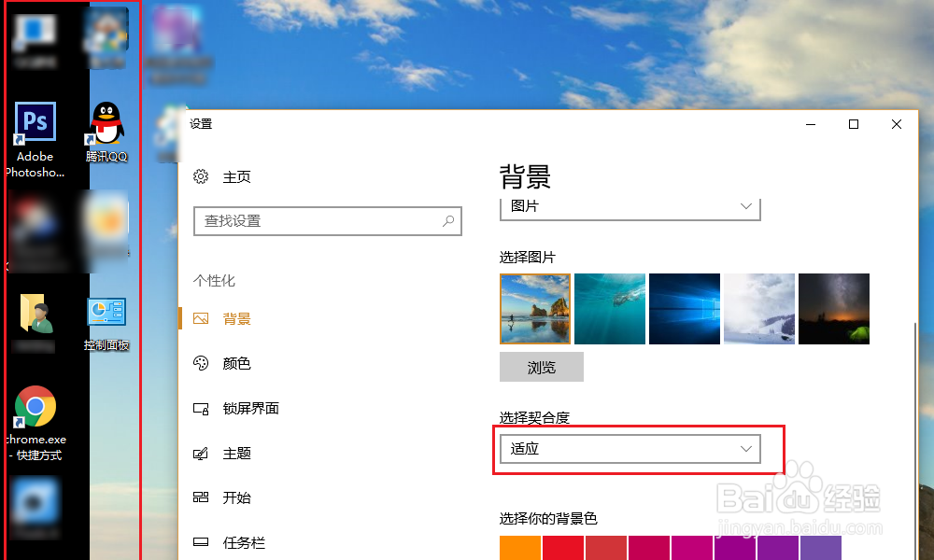Click the 浏览 button
934x560 pixels.
tap(542, 367)
